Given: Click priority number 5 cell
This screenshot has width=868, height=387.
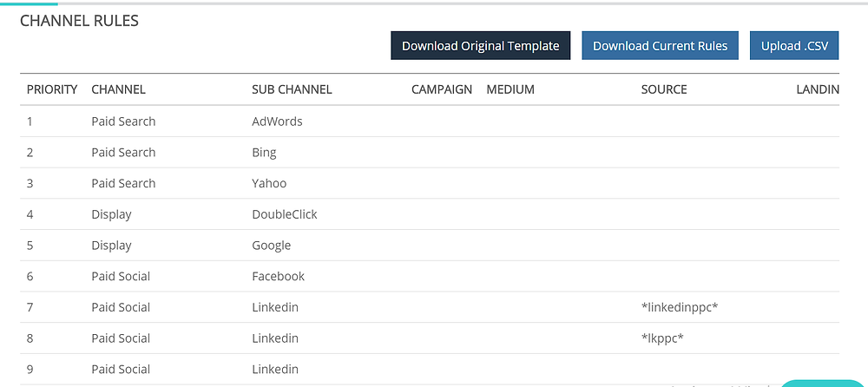Looking at the screenshot, I should click(30, 246).
